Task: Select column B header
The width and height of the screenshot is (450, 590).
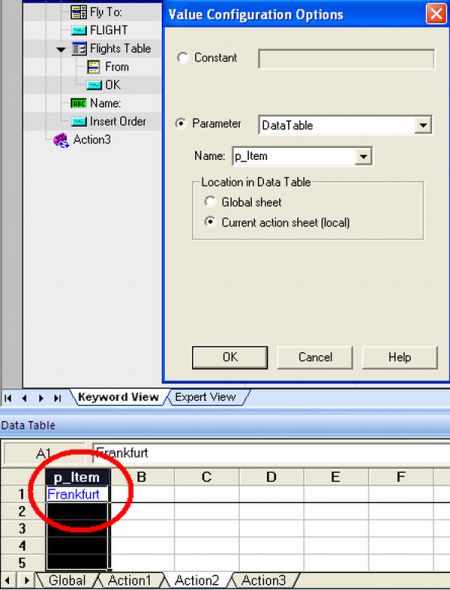Action: (x=141, y=477)
